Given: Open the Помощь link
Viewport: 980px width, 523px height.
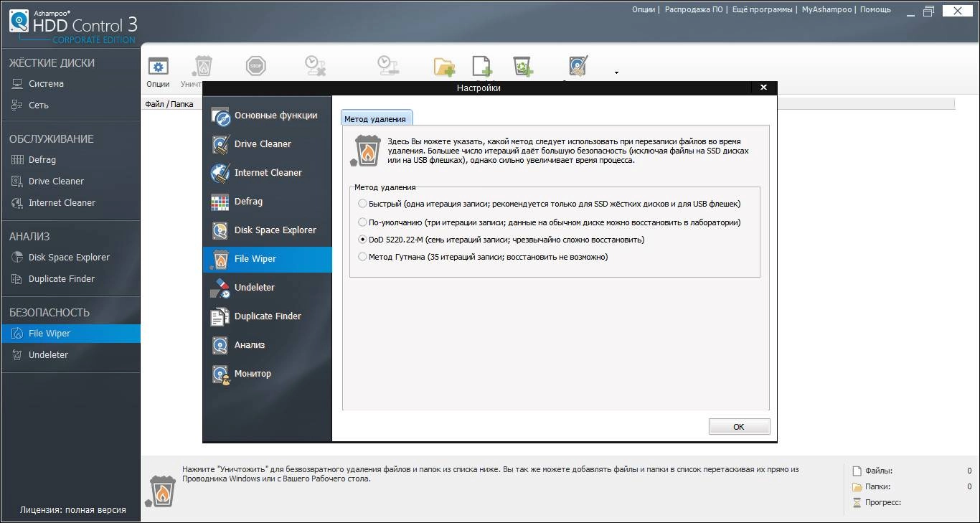Looking at the screenshot, I should (x=875, y=10).
